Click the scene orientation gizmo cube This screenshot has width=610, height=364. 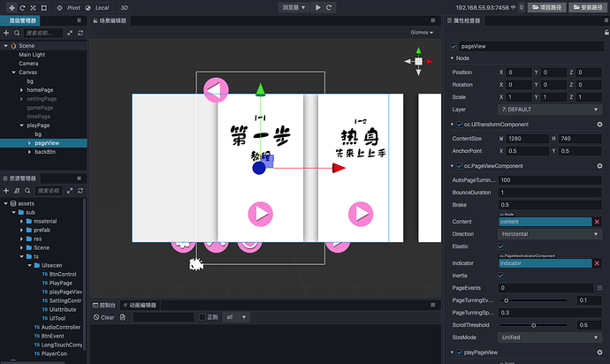click(418, 62)
